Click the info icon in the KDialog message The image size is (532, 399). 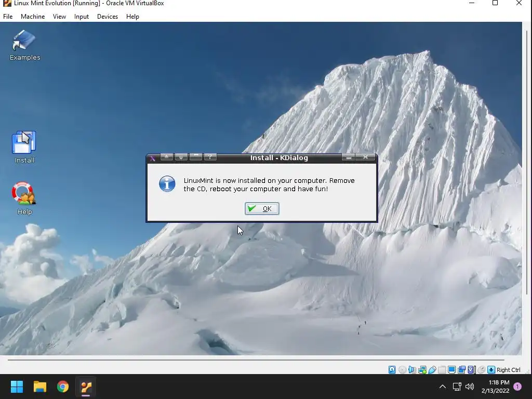pyautogui.click(x=167, y=184)
